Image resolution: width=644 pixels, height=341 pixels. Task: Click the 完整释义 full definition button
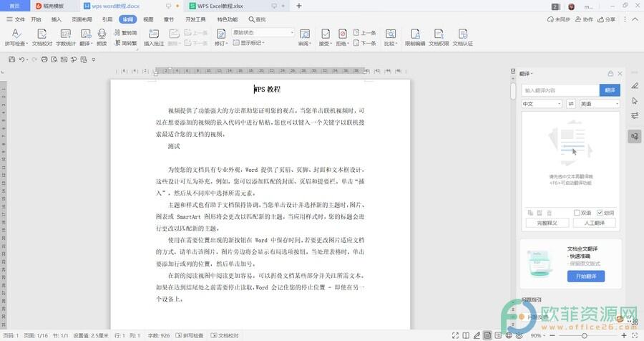tap(547, 223)
